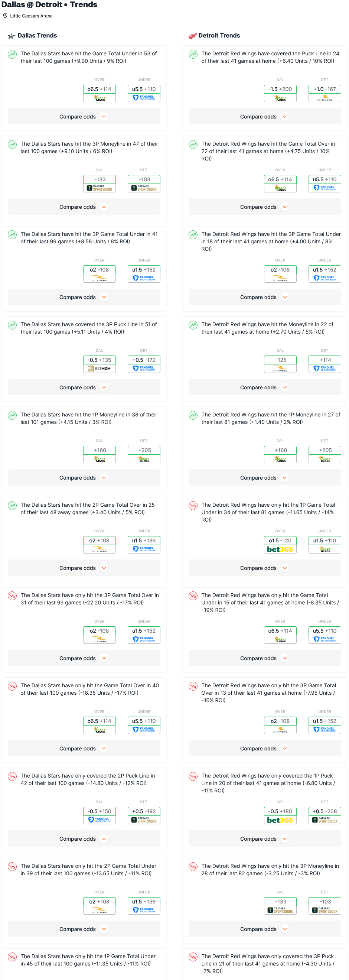
Task: Open Compare odds for Dallas 3P Moneyline trend
Action: tap(84, 207)
